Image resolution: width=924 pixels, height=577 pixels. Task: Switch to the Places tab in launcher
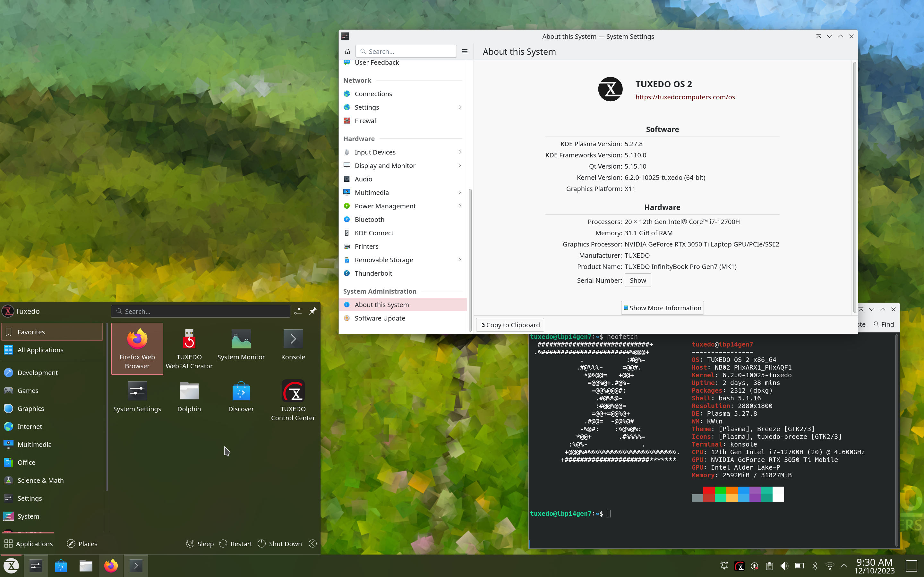pyautogui.click(x=82, y=543)
